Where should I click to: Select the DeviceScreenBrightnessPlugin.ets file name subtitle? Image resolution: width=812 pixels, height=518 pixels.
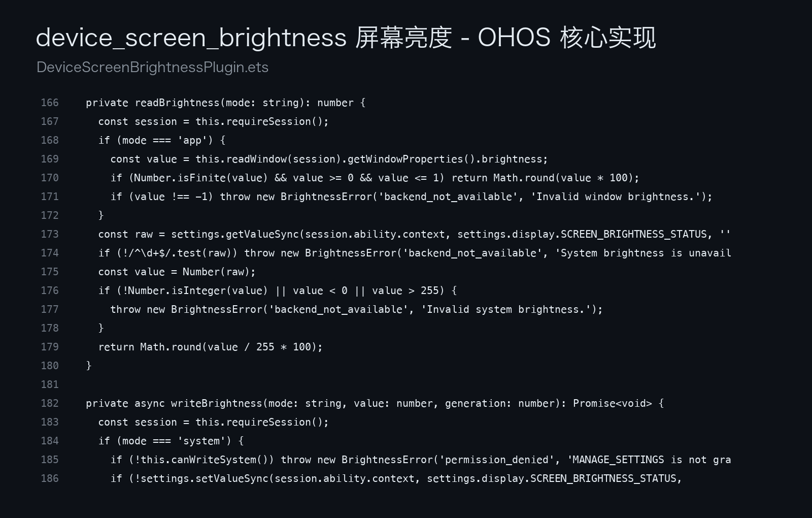tap(152, 67)
